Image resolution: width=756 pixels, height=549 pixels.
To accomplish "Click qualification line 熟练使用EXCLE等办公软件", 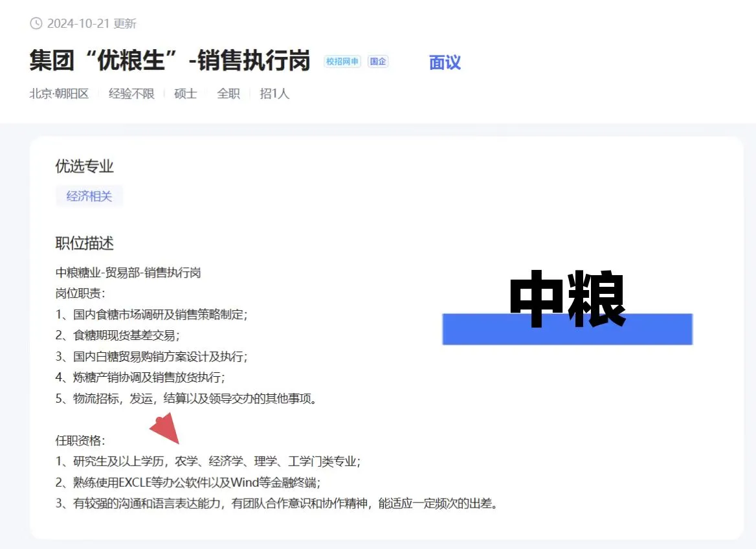I will click(x=188, y=482).
